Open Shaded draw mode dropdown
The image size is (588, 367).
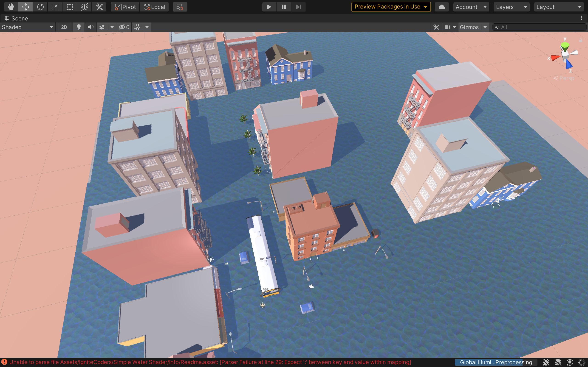[28, 27]
